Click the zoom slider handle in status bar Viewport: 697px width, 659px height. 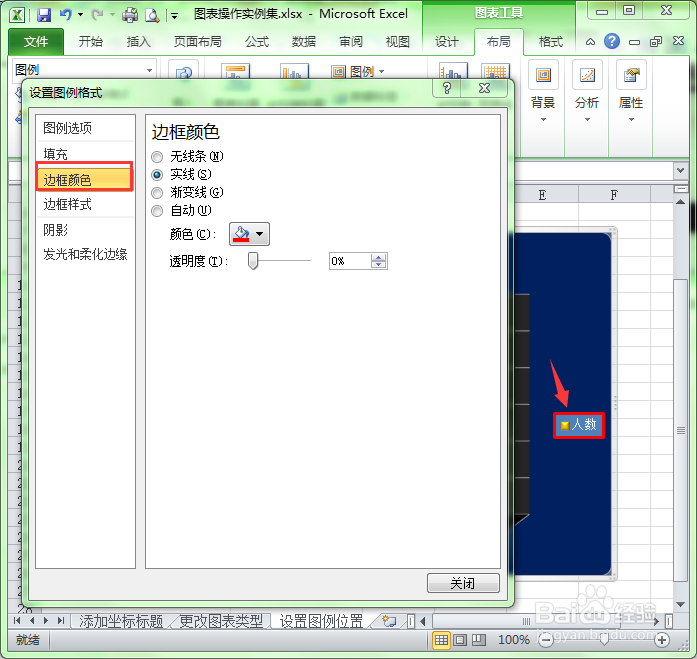click(604, 640)
